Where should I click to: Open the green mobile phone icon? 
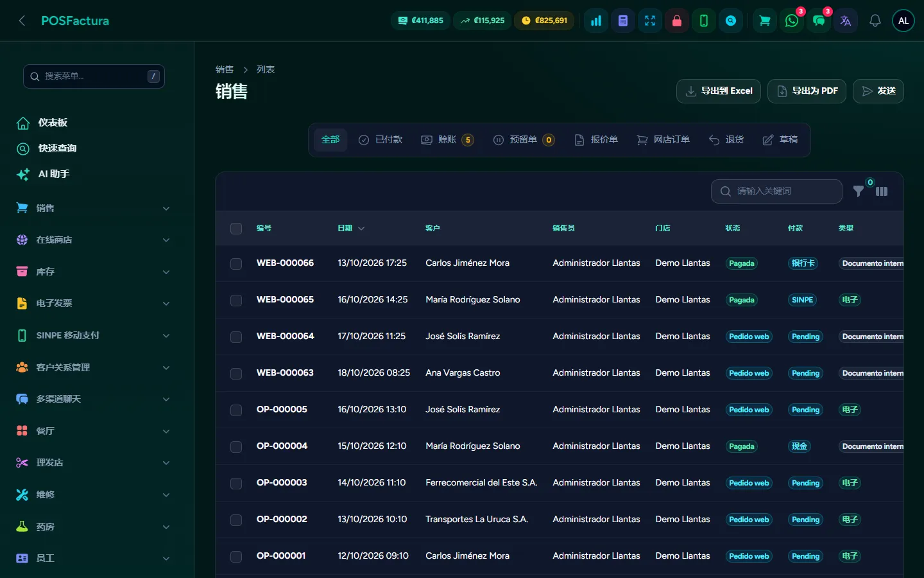click(704, 21)
